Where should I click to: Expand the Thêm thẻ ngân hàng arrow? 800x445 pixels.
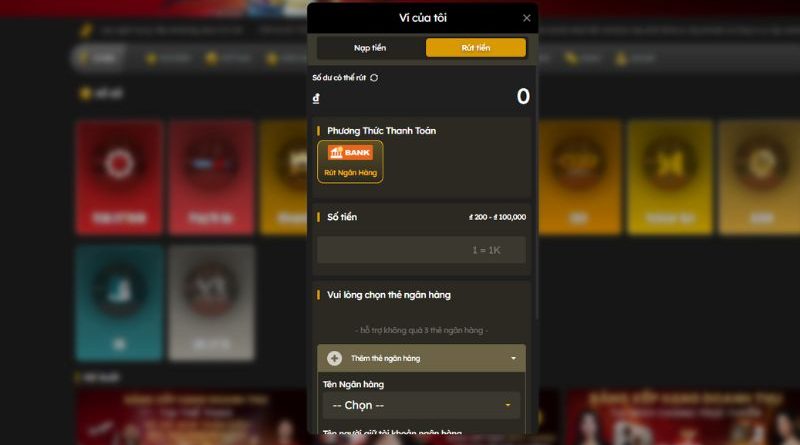click(x=513, y=358)
